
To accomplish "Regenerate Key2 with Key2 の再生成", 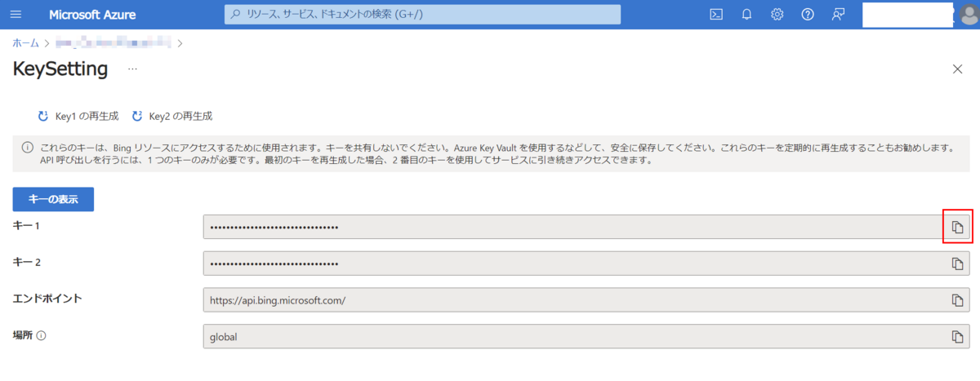I will pos(171,116).
